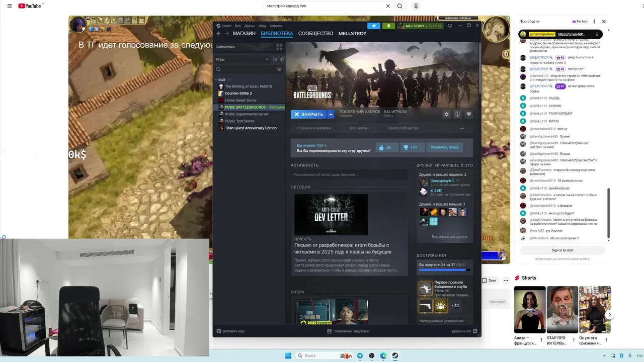
Task: Click the activity post field 'Расскажите об этой игре'
Action: 349,174
